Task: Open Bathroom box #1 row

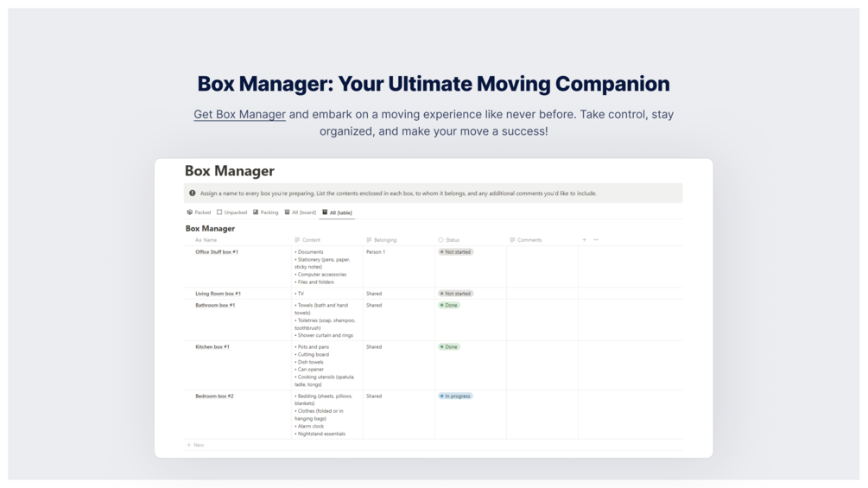Action: (215, 306)
